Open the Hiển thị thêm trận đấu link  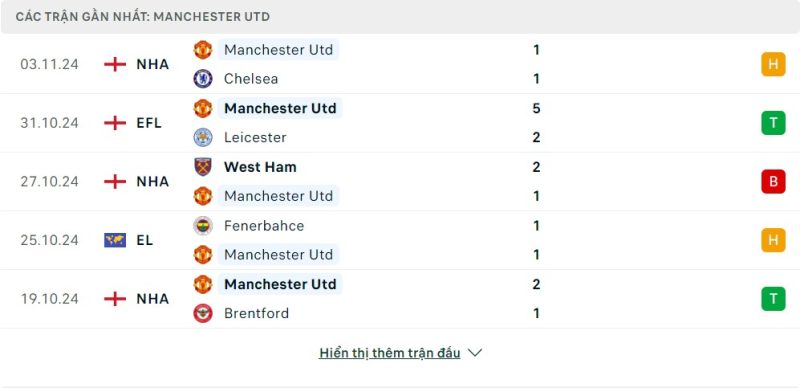[x=390, y=353]
